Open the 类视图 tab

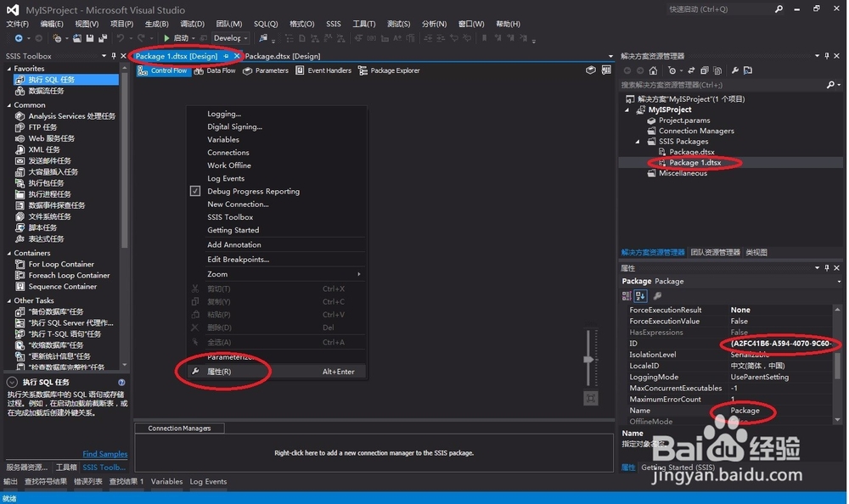(756, 252)
